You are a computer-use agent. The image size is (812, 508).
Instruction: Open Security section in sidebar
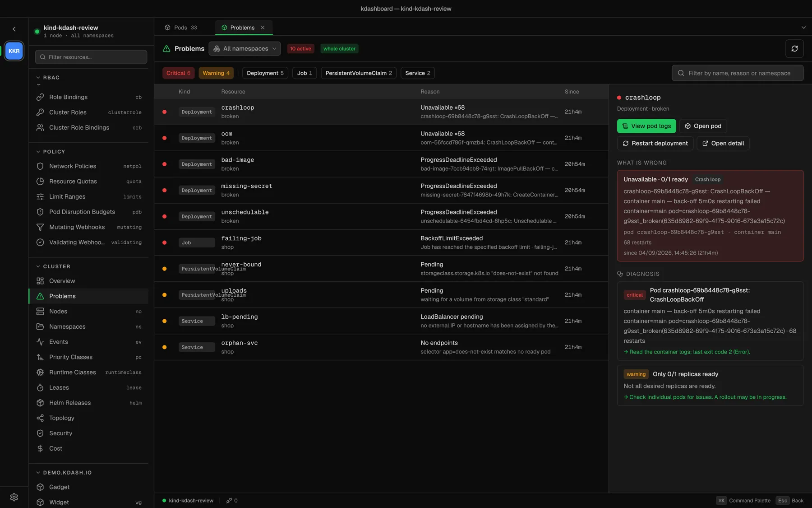coord(89,433)
